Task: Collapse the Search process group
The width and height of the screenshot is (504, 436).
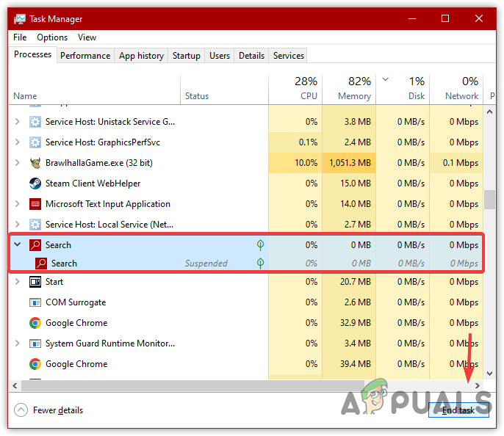Action: [18, 244]
